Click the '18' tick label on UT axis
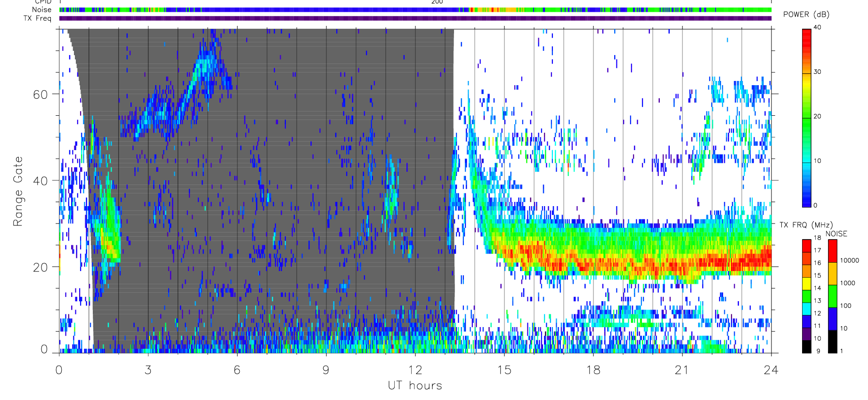This screenshot has width=868, height=400. click(593, 370)
